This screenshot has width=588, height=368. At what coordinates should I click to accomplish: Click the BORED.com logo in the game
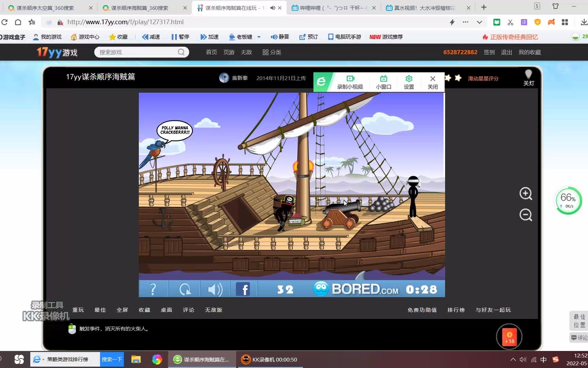pos(356,289)
